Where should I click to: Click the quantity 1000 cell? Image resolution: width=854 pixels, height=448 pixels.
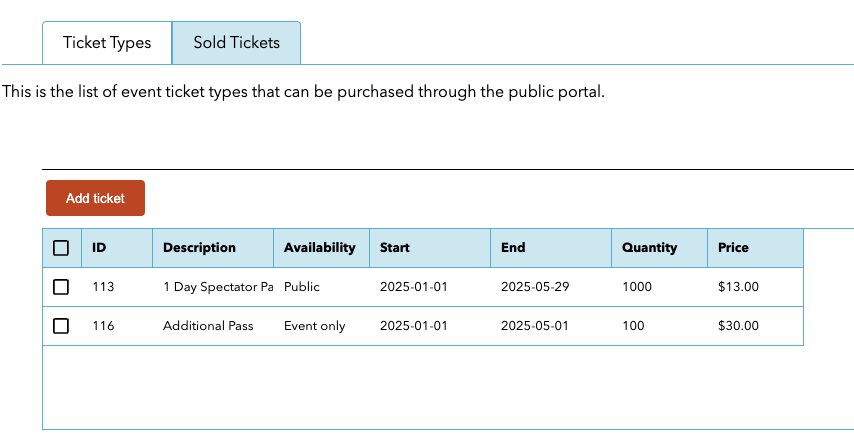tap(660, 287)
